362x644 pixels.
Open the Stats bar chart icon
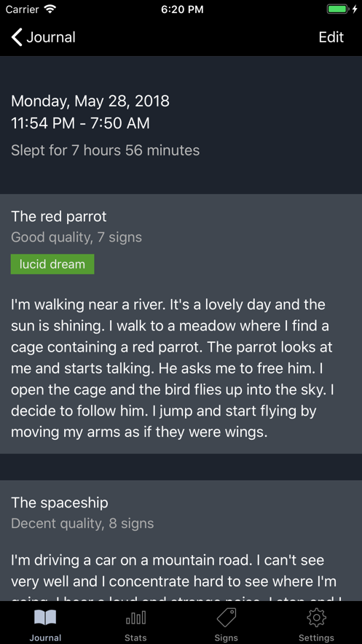(135, 617)
